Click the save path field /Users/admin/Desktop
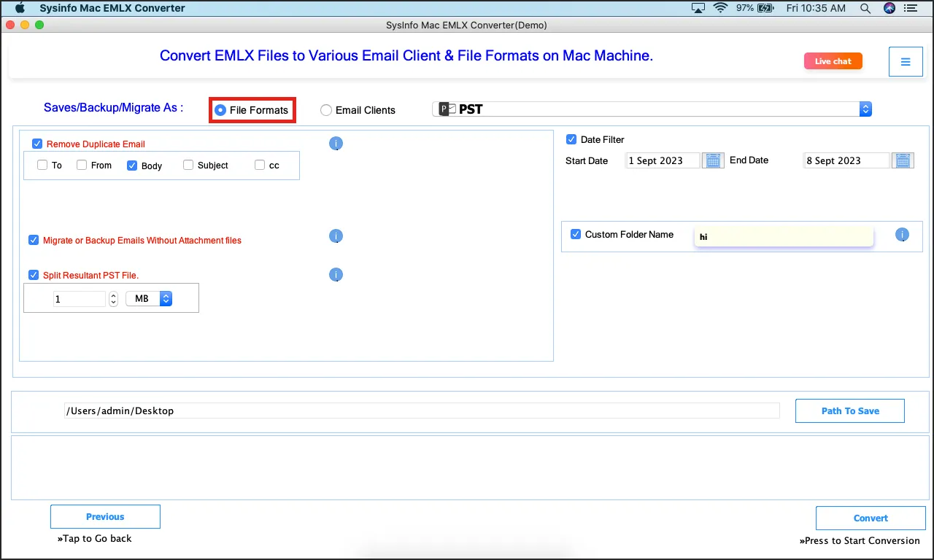 pyautogui.click(x=422, y=411)
